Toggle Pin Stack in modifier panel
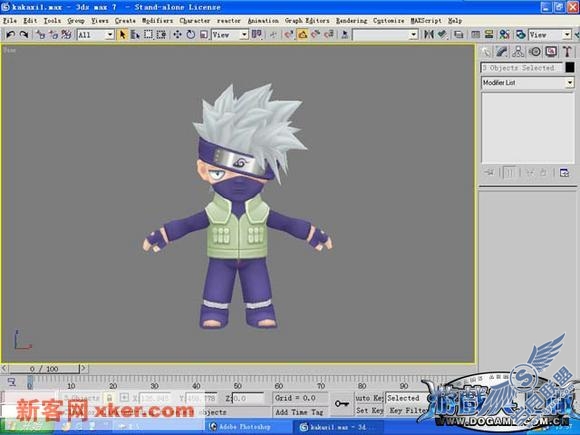This screenshot has width=580, height=435. coord(489,173)
